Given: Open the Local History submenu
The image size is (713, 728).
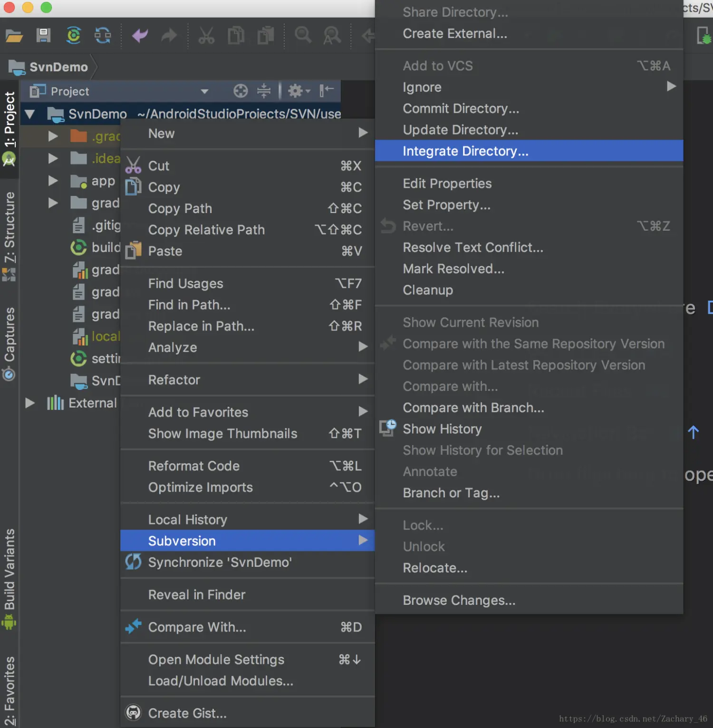Looking at the screenshot, I should [247, 520].
